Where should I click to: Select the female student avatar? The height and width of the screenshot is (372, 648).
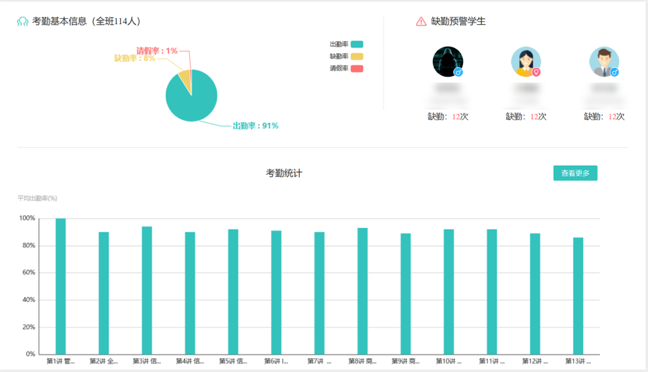(526, 62)
